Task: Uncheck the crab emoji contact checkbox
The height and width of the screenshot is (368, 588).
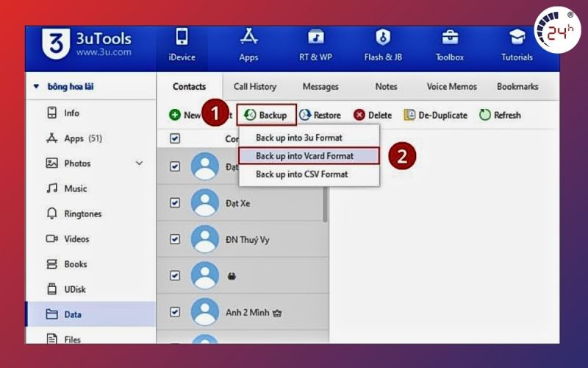Action: pyautogui.click(x=175, y=275)
